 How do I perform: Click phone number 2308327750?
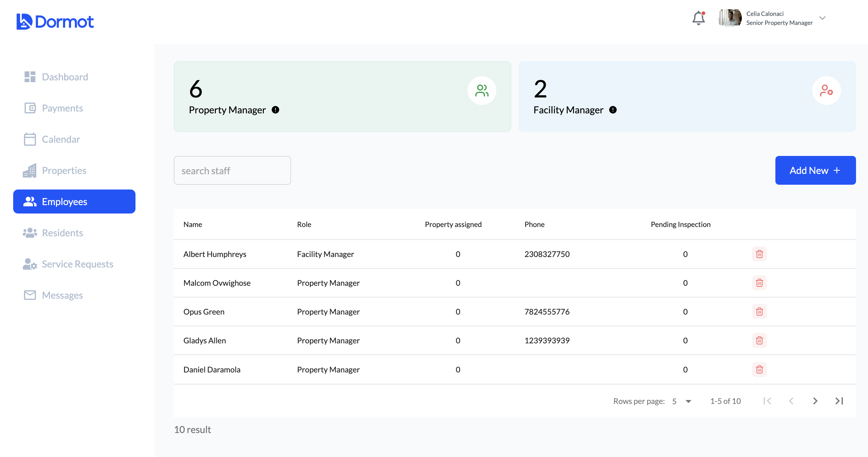547,254
